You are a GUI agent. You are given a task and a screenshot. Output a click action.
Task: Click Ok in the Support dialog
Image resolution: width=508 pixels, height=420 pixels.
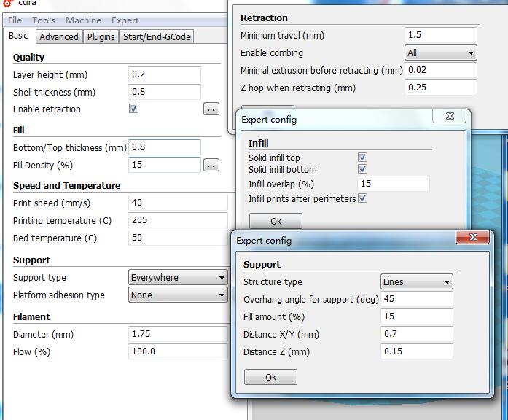coord(270,377)
